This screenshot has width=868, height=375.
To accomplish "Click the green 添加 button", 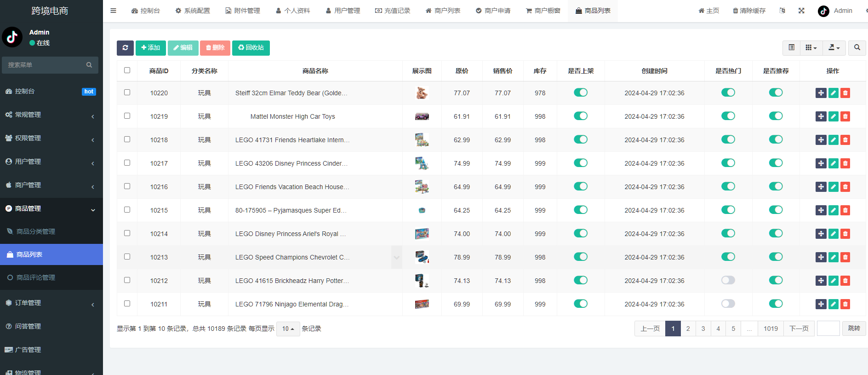I will pyautogui.click(x=151, y=48).
